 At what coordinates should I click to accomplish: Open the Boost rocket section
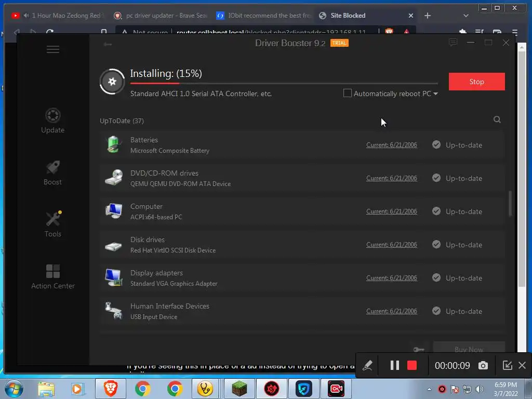click(x=52, y=172)
